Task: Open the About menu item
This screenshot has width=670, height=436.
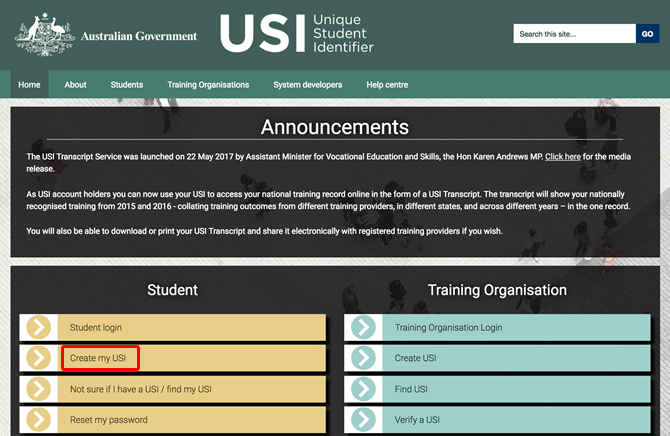Action: (x=75, y=85)
